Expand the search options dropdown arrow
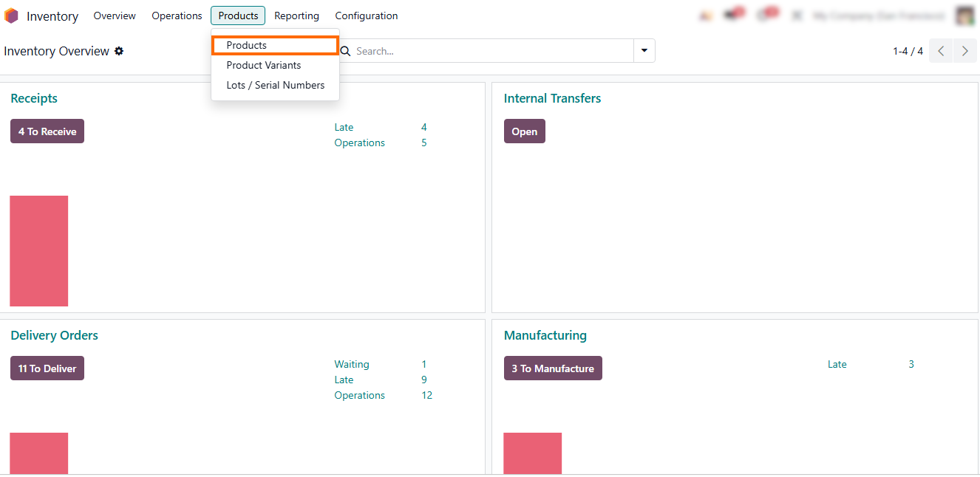Image resolution: width=980 pixels, height=477 pixels. click(x=644, y=51)
